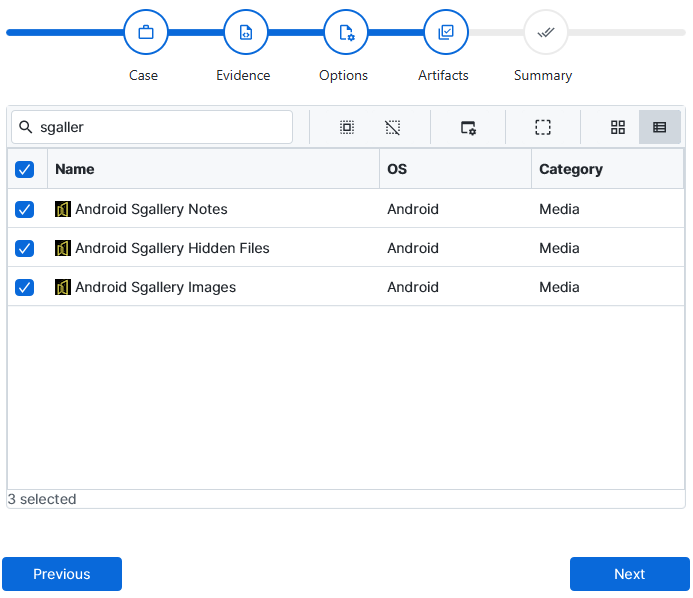Screen dimensions: 693x598
Task: Click the Options step label
Action: pyautogui.click(x=343, y=76)
